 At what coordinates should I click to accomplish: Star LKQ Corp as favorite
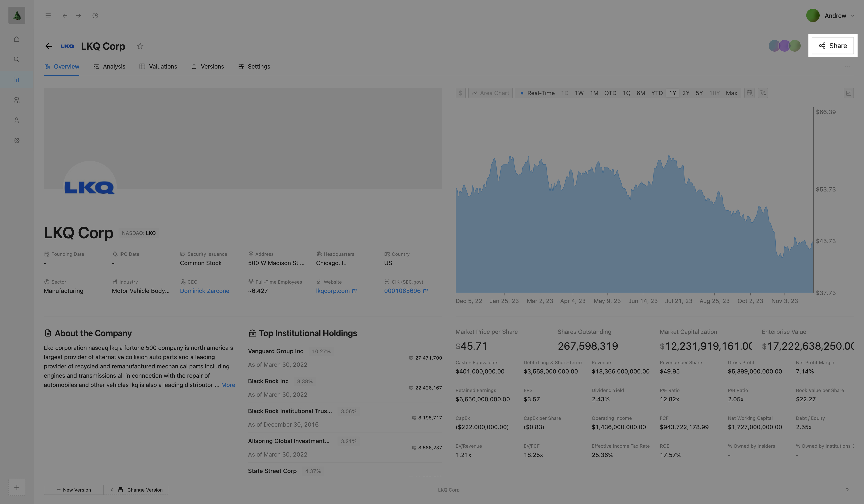[x=140, y=46]
